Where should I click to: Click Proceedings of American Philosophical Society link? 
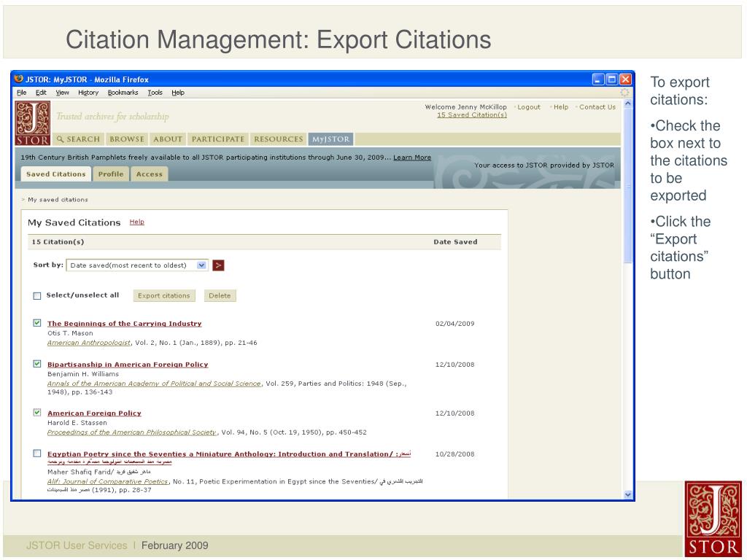pyautogui.click(x=132, y=432)
